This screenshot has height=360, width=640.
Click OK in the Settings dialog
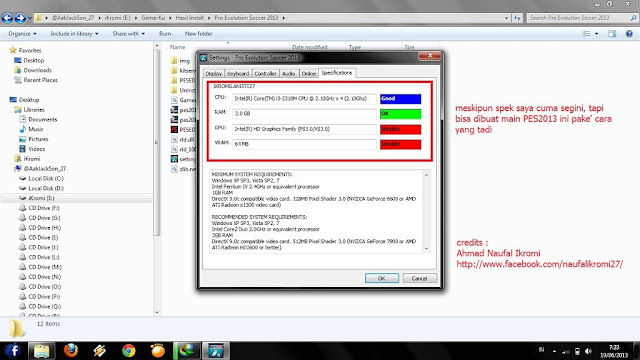382,278
